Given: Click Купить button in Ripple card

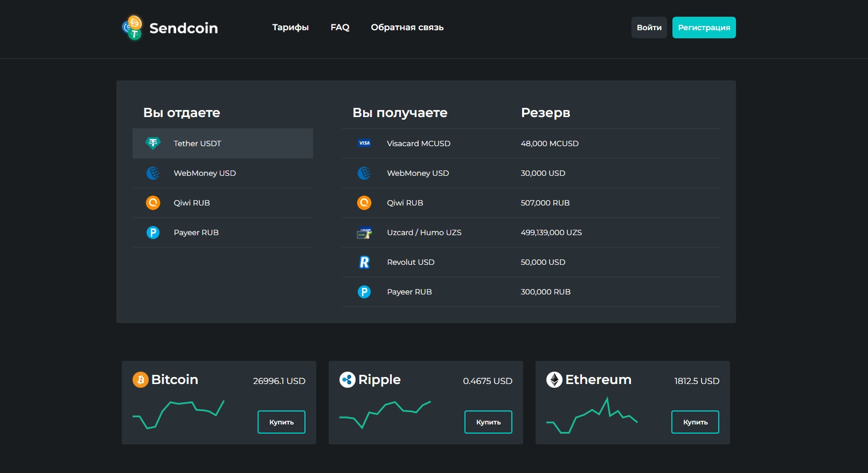Looking at the screenshot, I should pos(488,422).
